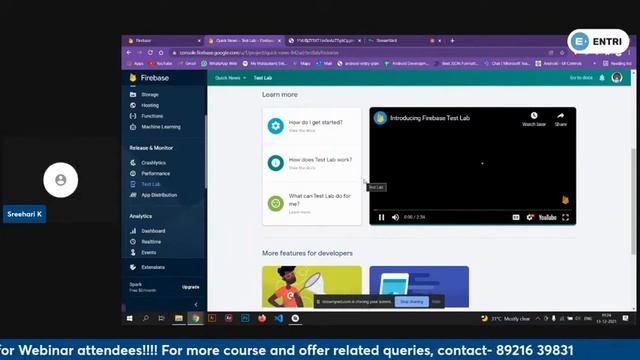Open Task View on the taskbar
This screenshot has width=640, height=360.
pos(162,318)
